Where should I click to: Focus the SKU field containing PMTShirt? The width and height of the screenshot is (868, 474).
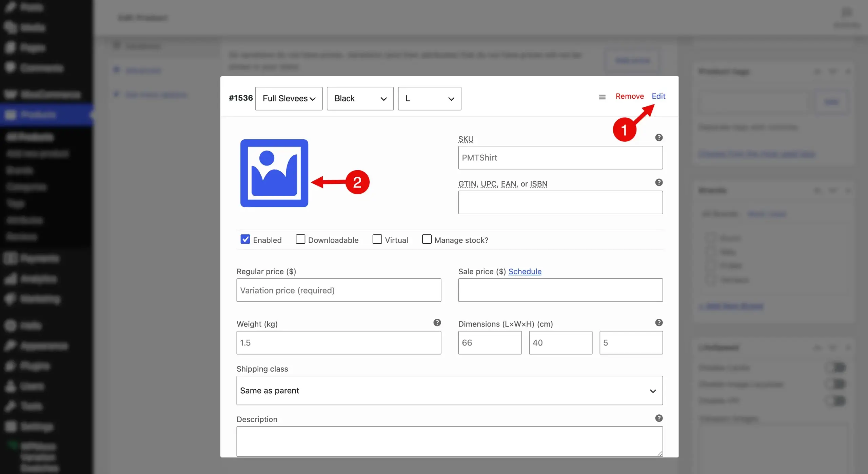[560, 158]
